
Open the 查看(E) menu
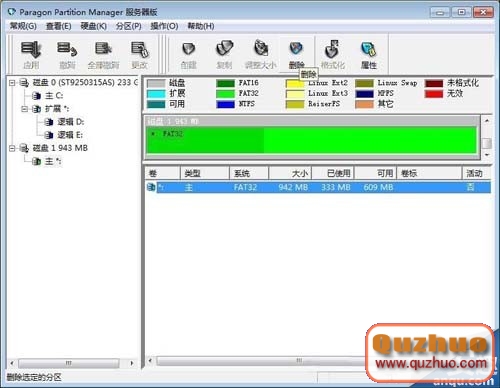click(x=58, y=26)
